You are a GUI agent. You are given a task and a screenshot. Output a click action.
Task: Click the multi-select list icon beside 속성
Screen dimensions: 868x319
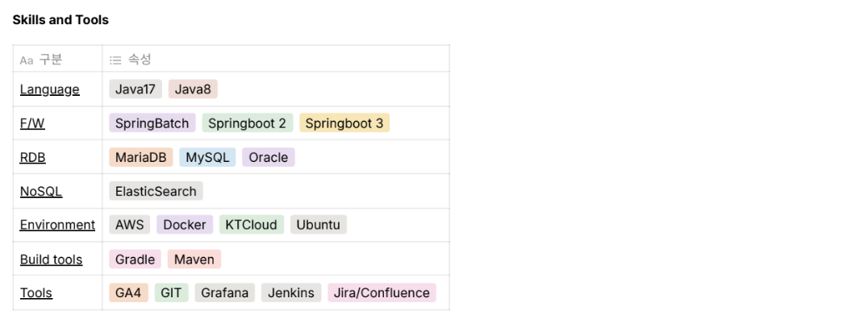click(115, 60)
